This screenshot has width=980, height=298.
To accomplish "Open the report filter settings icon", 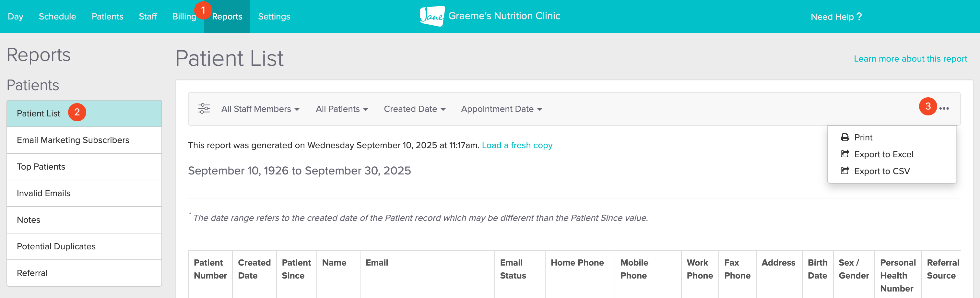I will click(204, 109).
